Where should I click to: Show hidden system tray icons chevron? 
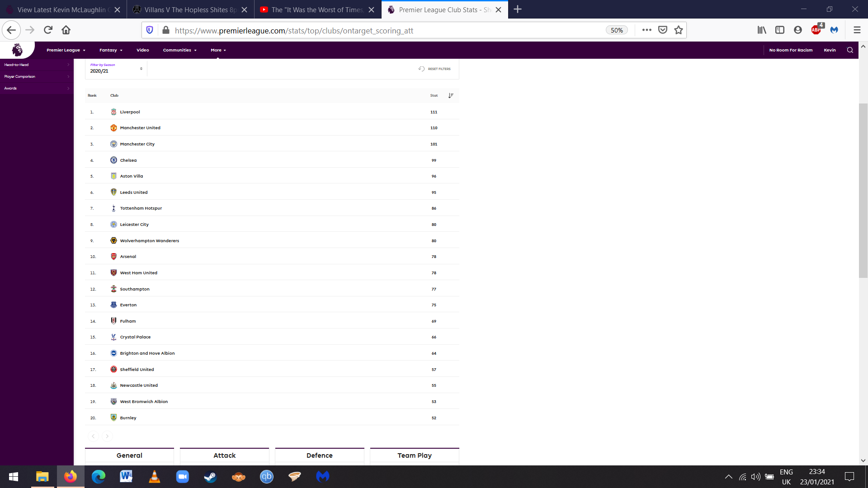tap(728, 477)
